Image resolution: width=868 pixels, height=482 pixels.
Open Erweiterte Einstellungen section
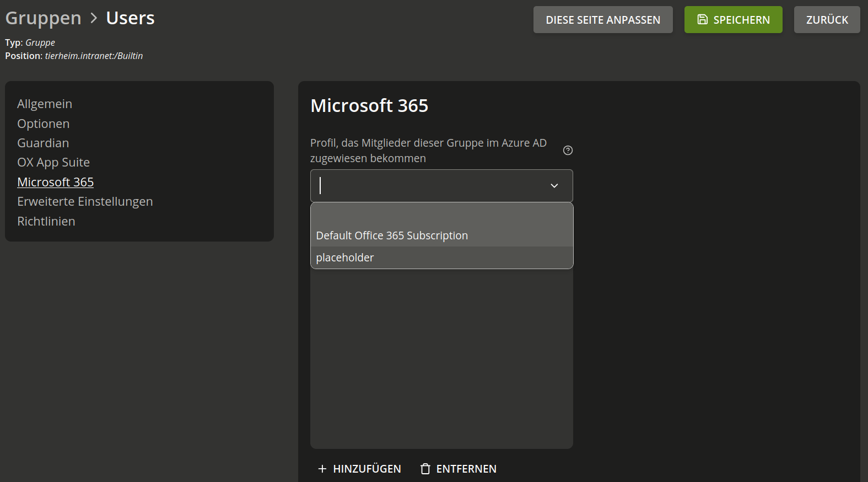85,201
